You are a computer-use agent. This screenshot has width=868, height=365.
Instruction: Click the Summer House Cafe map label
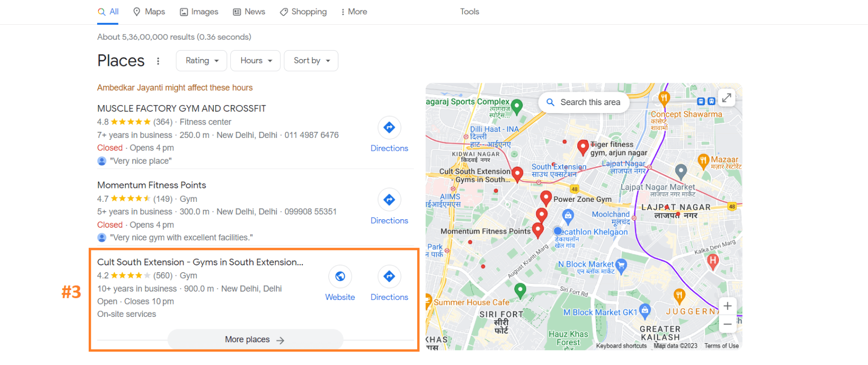[x=471, y=302]
